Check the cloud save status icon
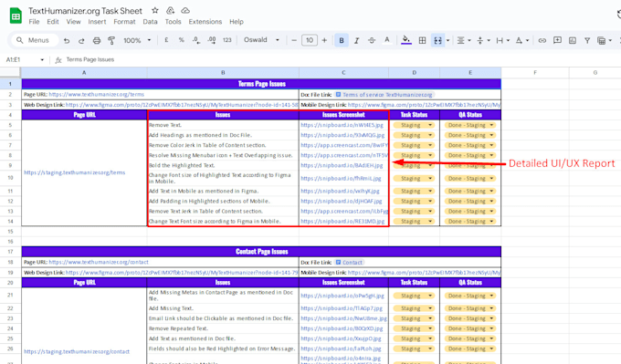This screenshot has width=621, height=364. (x=185, y=11)
